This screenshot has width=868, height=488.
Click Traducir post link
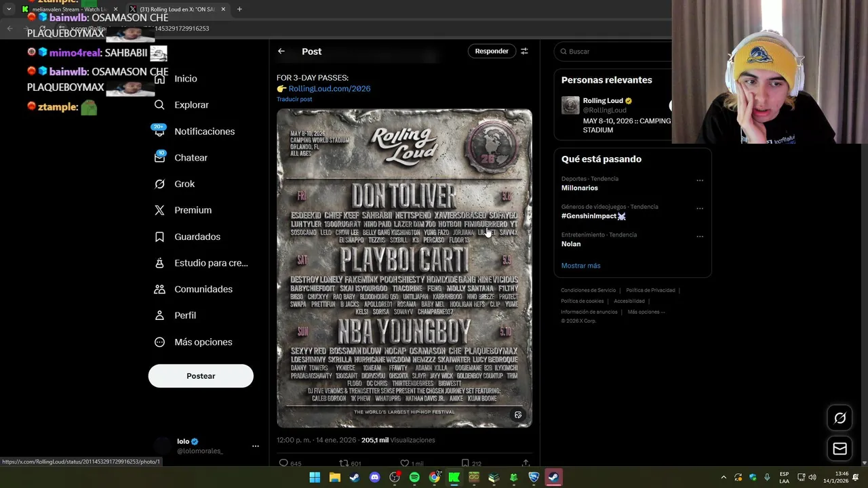[x=294, y=100]
